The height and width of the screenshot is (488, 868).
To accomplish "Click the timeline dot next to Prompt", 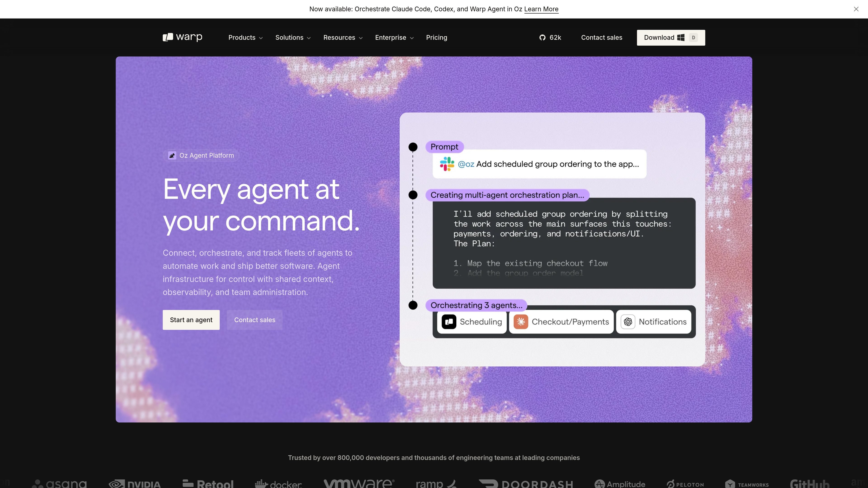I will pos(413,147).
